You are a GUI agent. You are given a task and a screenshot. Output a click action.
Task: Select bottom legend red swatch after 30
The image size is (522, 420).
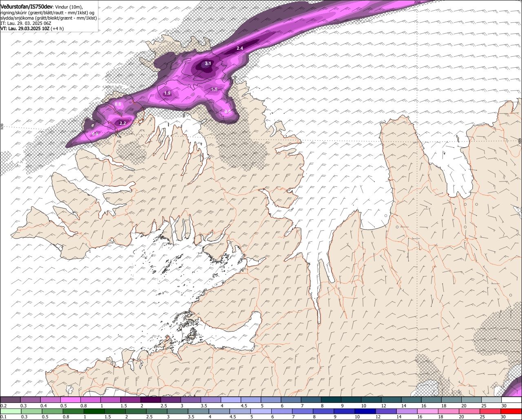(x=512, y=411)
